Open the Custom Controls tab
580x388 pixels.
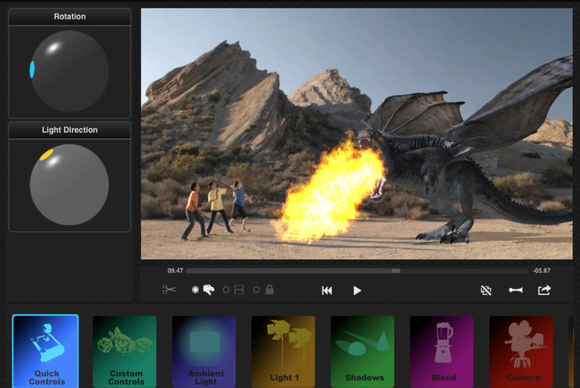point(125,351)
